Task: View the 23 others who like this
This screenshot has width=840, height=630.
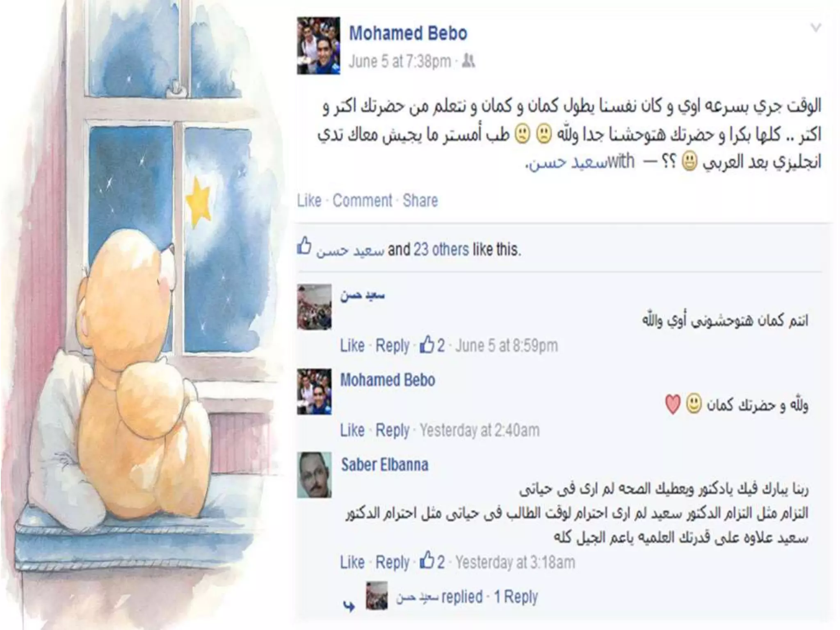Action: click(441, 249)
